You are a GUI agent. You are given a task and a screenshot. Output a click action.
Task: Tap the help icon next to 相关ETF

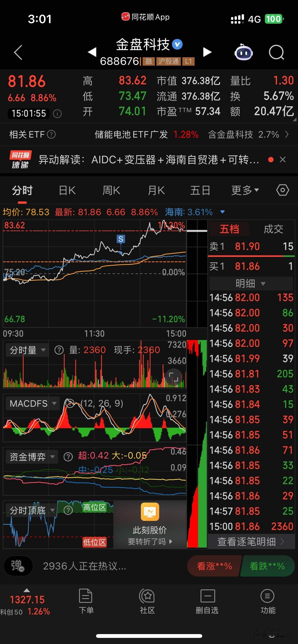pyautogui.click(x=51, y=134)
